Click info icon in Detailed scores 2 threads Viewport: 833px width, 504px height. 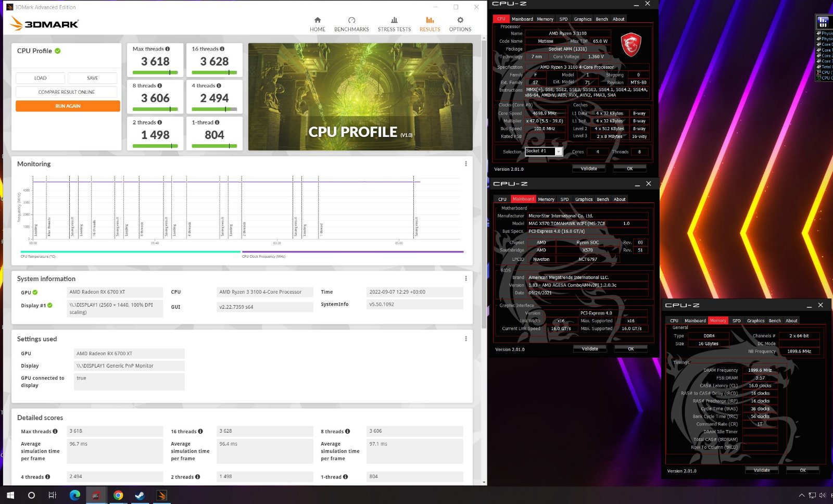point(197,477)
